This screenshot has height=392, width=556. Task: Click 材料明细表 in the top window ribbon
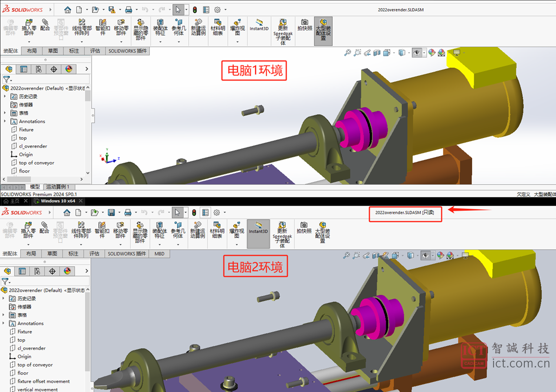point(218,28)
